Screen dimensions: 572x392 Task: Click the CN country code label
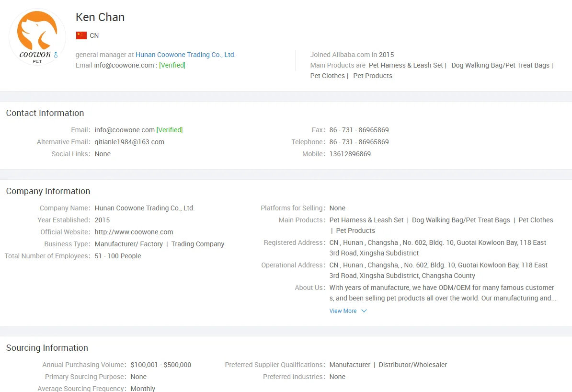[94, 35]
